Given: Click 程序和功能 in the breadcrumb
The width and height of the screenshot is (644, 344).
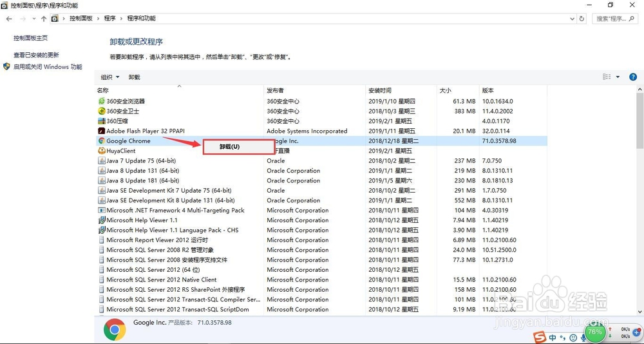Looking at the screenshot, I should pyautogui.click(x=141, y=19).
